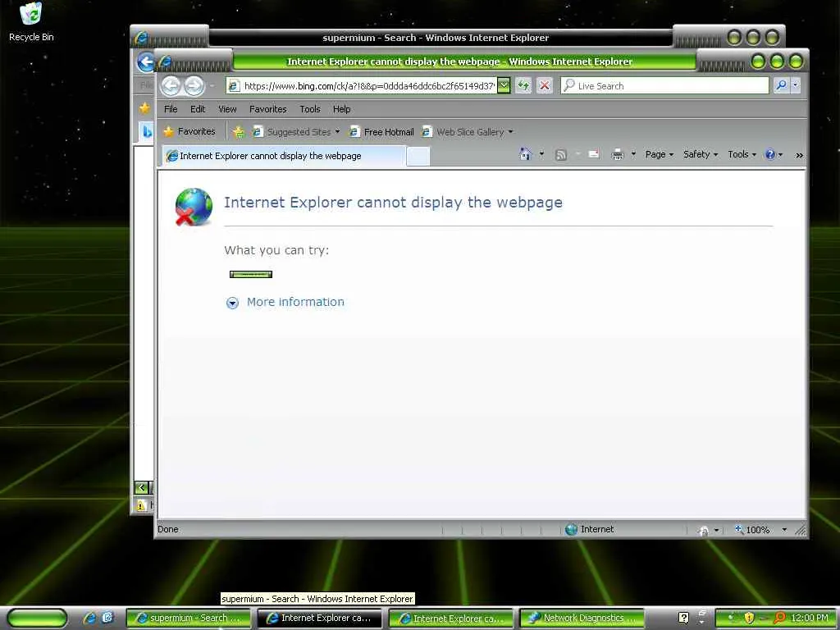
Task: Click the red X Stop icon
Action: pyautogui.click(x=545, y=85)
